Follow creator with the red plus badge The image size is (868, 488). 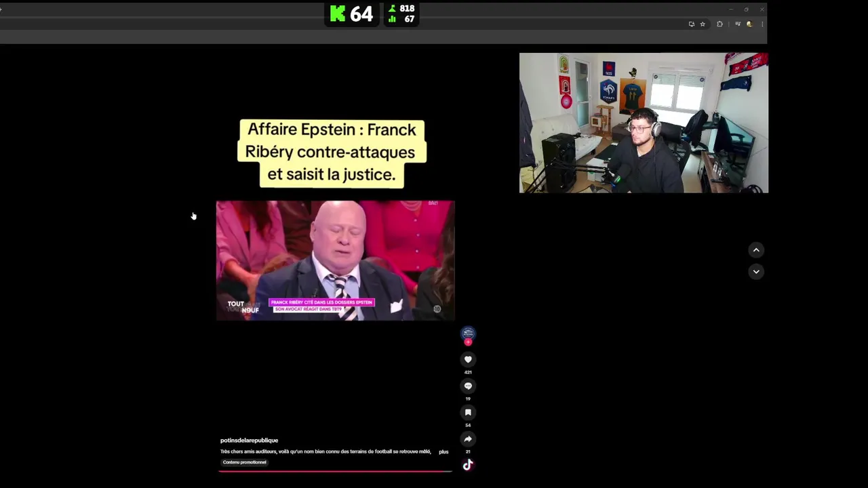click(468, 342)
